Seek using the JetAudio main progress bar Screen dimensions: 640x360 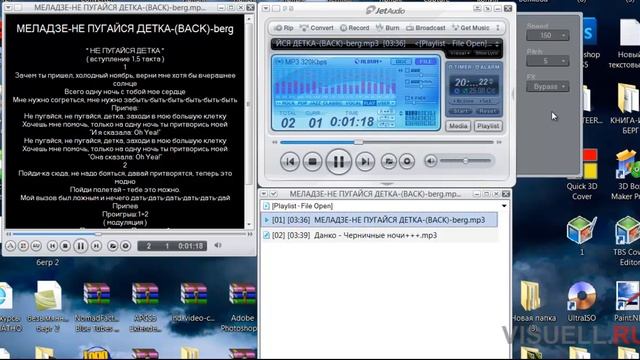click(387, 142)
